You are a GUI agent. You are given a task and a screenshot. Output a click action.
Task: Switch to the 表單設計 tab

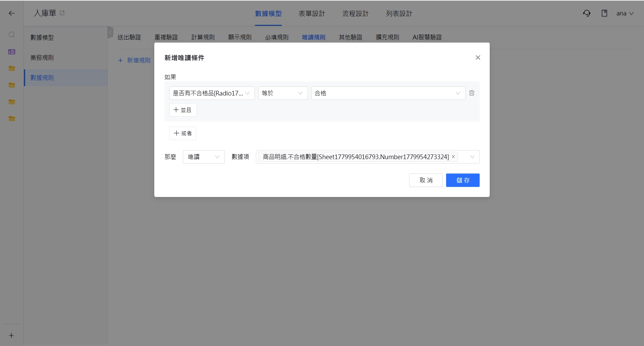[x=312, y=13]
